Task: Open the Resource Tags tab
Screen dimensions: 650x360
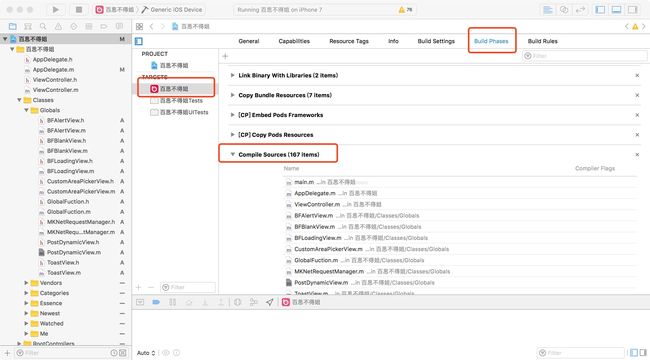Action: [349, 41]
